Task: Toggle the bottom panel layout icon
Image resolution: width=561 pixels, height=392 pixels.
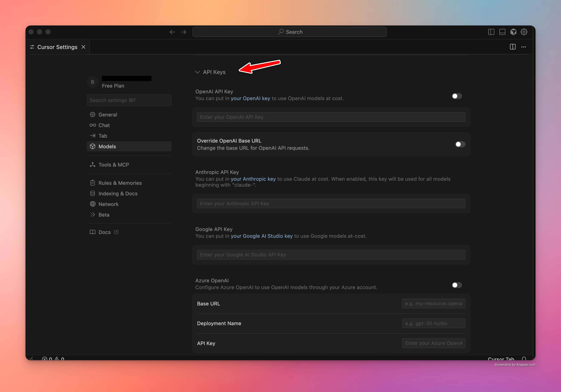Action: 502,32
